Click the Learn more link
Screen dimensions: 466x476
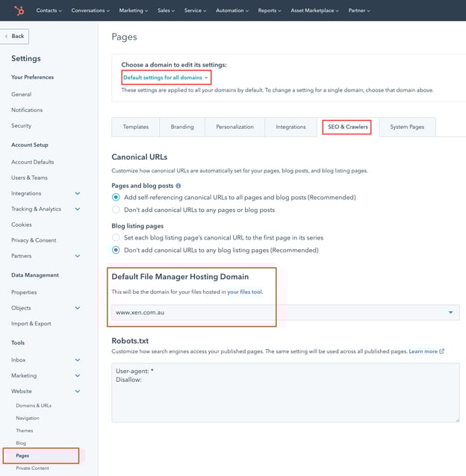click(x=423, y=351)
